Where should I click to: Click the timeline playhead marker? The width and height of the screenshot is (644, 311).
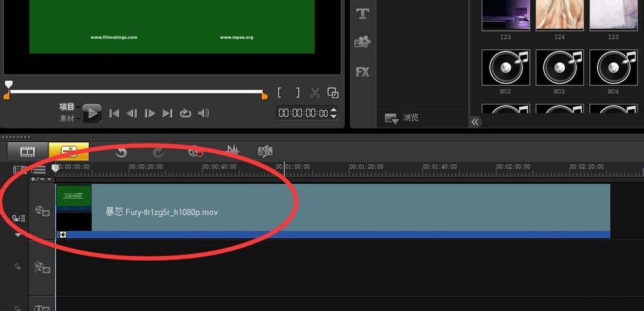[55, 168]
